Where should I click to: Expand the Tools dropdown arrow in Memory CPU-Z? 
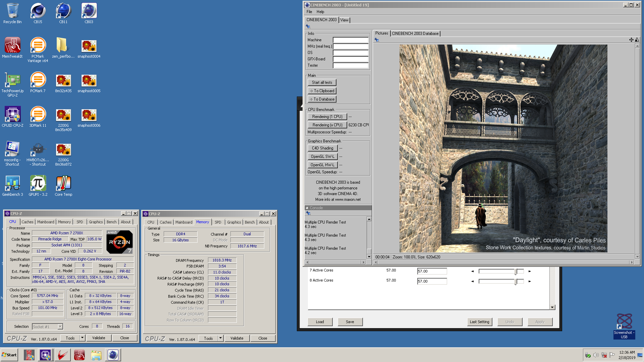pos(220,338)
